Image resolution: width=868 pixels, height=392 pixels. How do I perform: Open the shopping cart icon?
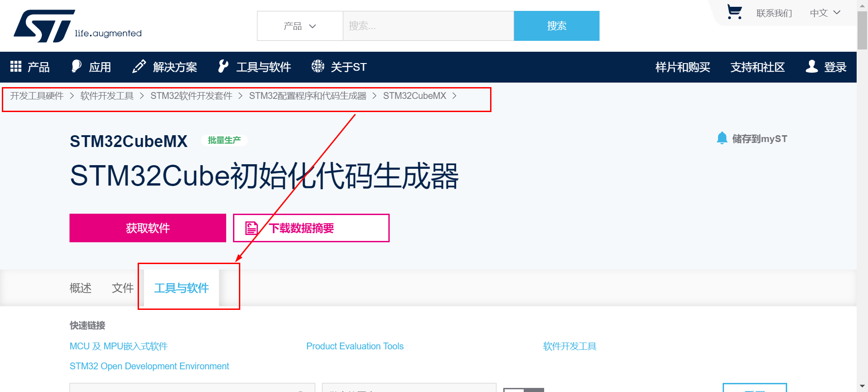pos(734,12)
